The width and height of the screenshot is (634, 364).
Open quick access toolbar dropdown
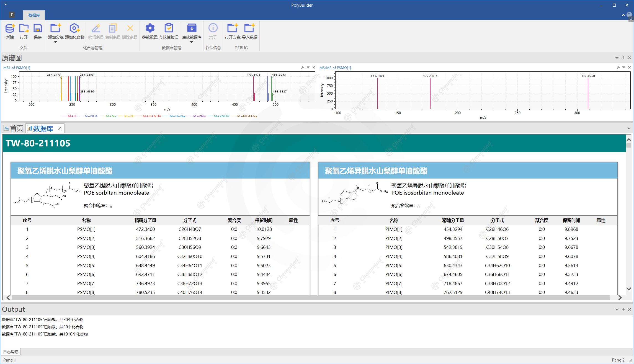[6, 4]
